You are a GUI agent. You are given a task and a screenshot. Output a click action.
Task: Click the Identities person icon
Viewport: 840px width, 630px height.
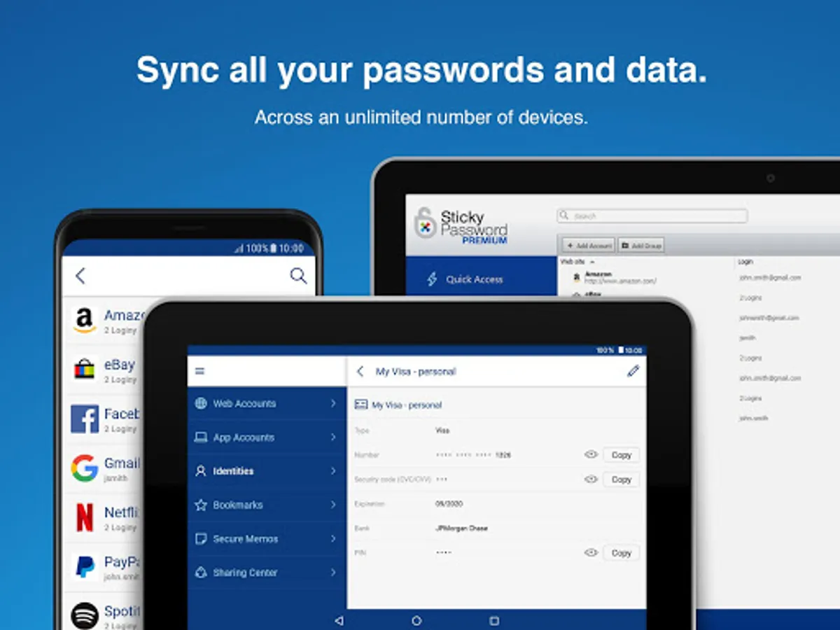point(201,471)
